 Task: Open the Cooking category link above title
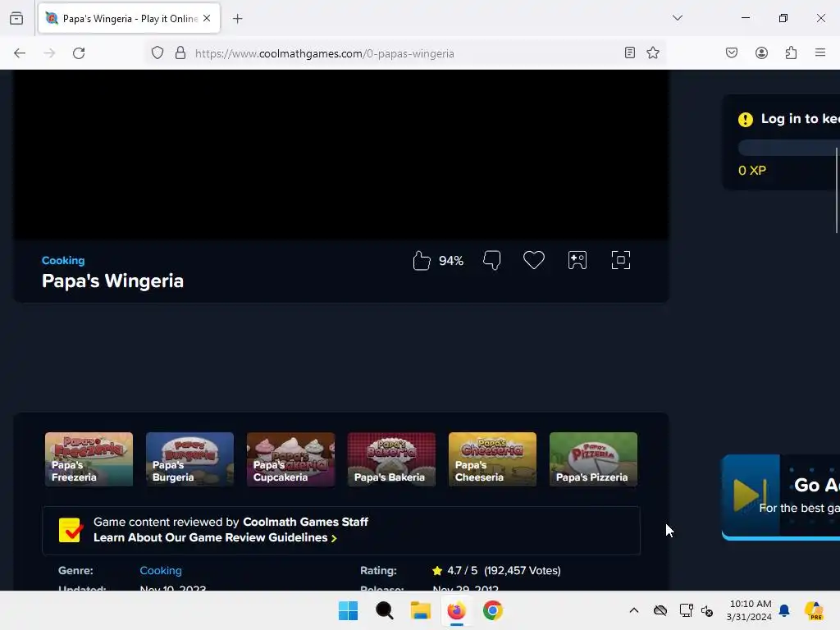coord(63,260)
